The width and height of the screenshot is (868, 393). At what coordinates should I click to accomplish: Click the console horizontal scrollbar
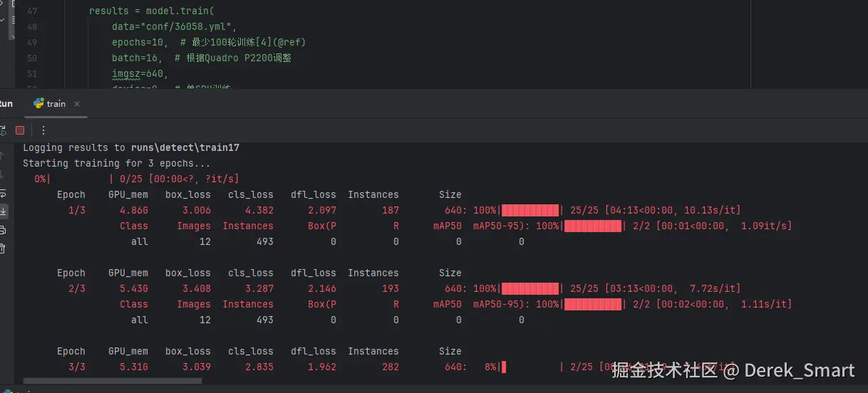pyautogui.click(x=112, y=381)
